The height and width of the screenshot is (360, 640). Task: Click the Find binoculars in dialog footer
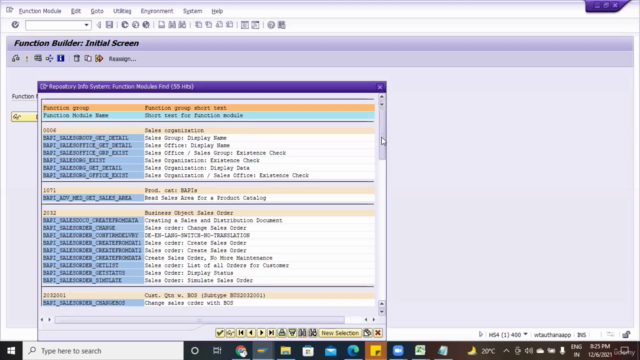click(x=302, y=333)
